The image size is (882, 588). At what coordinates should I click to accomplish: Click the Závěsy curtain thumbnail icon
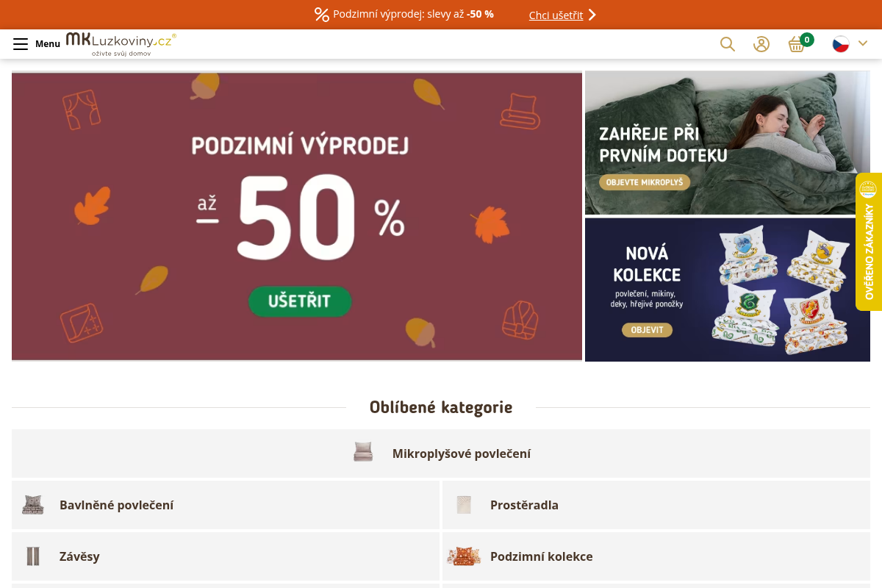[x=33, y=556]
